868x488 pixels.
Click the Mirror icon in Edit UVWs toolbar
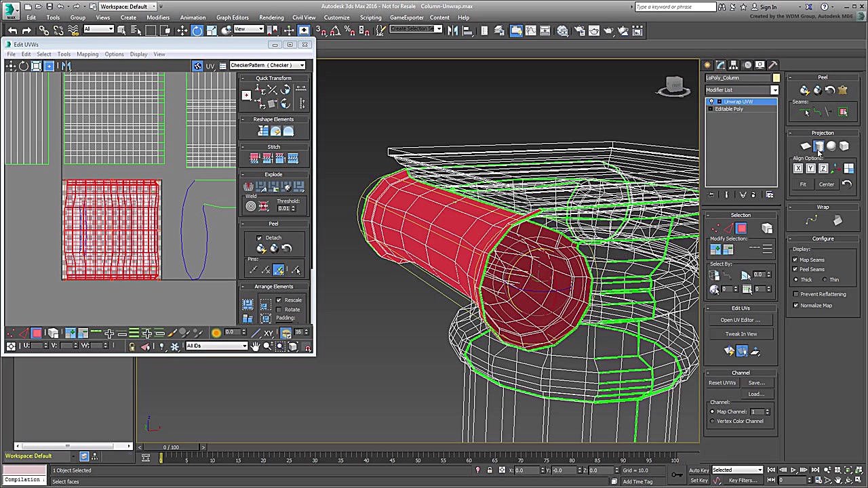pos(66,66)
